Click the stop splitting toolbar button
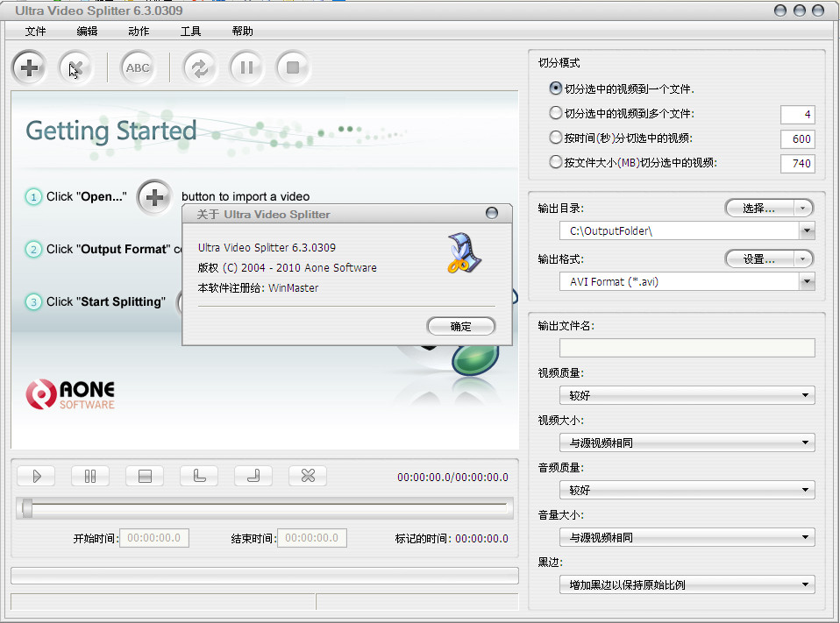 pyautogui.click(x=293, y=68)
